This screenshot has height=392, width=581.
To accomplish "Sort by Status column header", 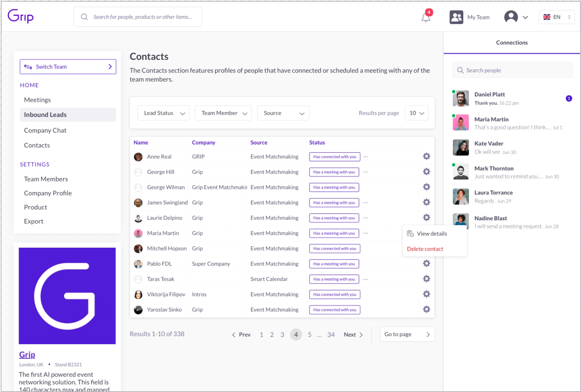I will coord(317,142).
